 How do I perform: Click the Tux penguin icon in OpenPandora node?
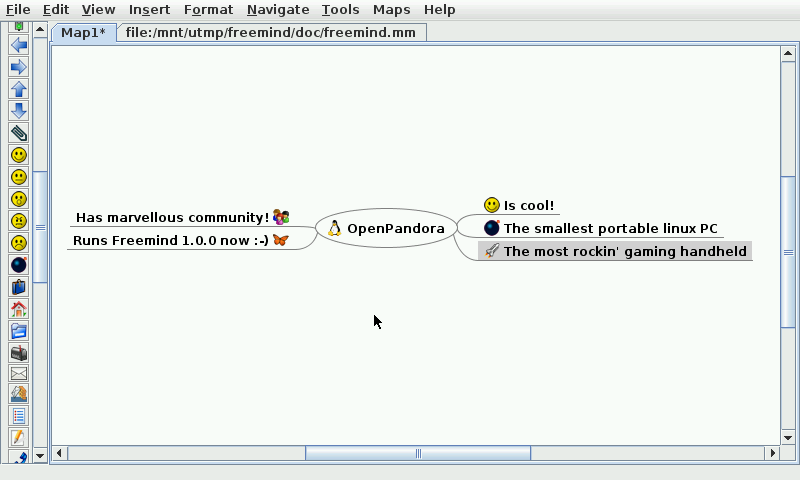coord(334,228)
